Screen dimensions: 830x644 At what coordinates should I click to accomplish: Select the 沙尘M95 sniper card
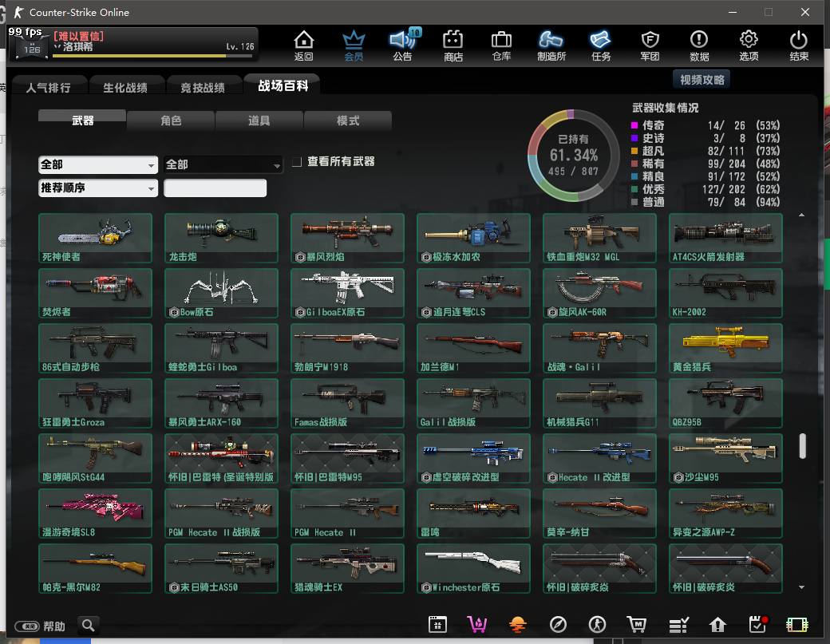(x=725, y=458)
